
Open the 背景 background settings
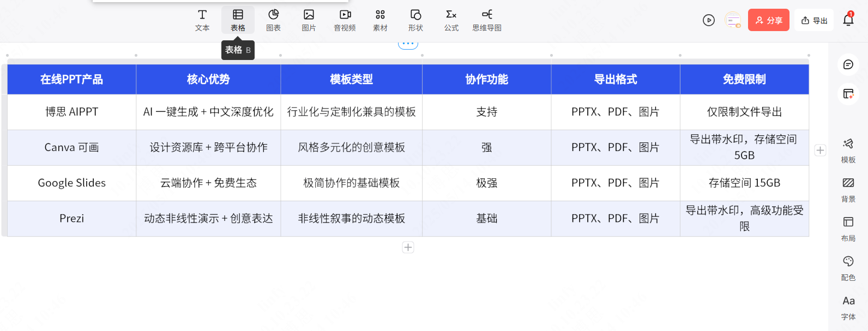tap(848, 190)
